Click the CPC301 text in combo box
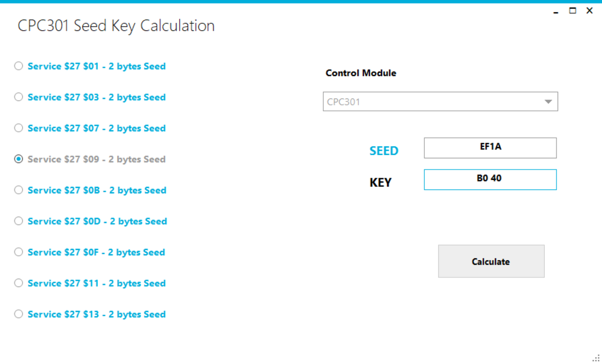This screenshot has width=602, height=364. 344,102
